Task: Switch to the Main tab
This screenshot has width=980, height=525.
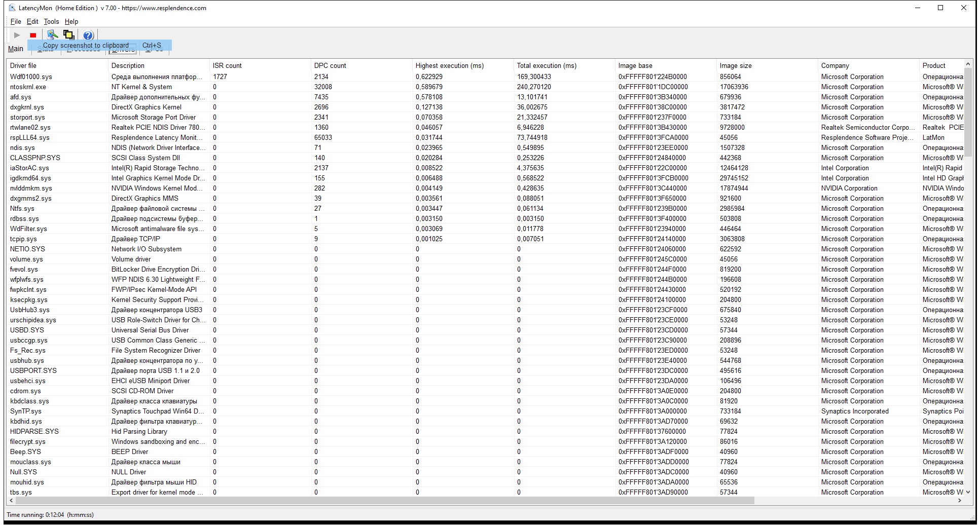Action: coord(16,49)
